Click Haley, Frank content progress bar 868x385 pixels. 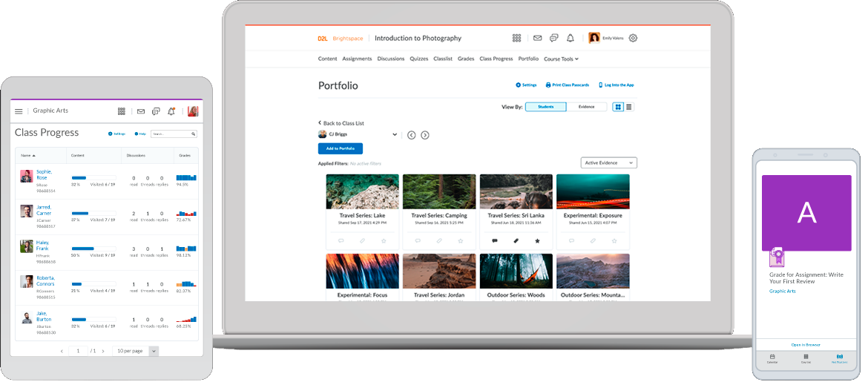point(93,249)
